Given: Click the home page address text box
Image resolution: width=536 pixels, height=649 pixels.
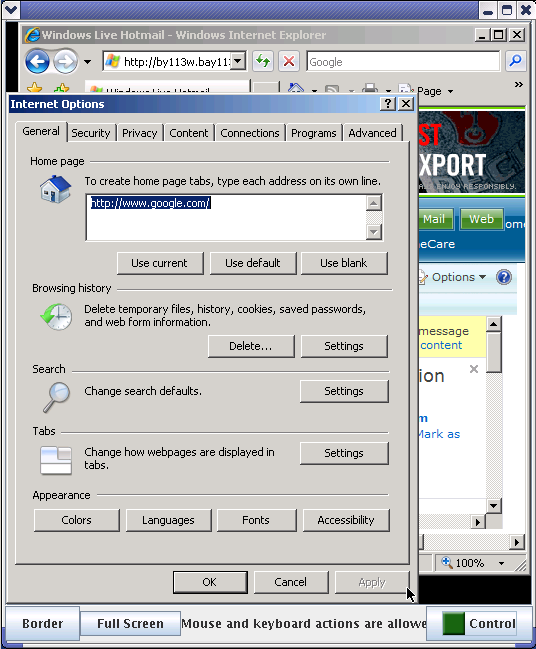Looking at the screenshot, I should 226,217.
